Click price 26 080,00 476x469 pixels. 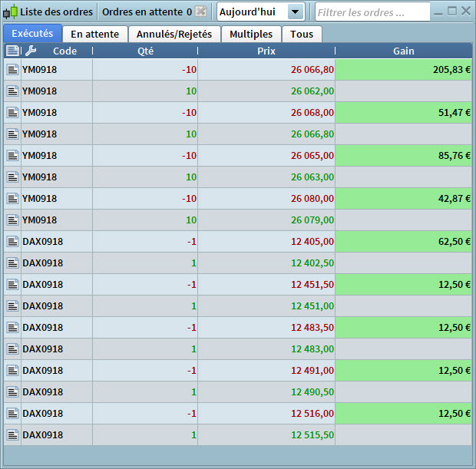click(x=312, y=199)
